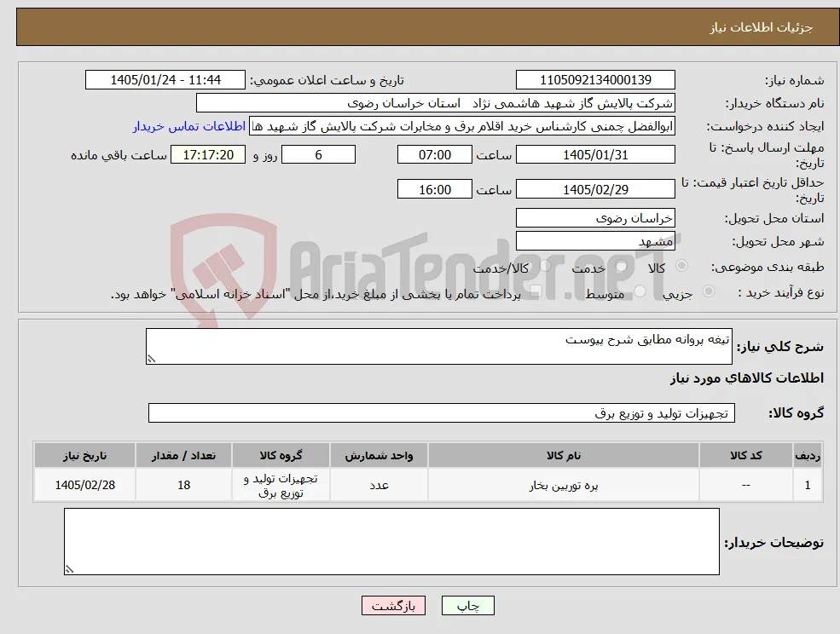Viewport: 840px width, 634px height.
Task: Click the request creator field
Action: point(461,126)
